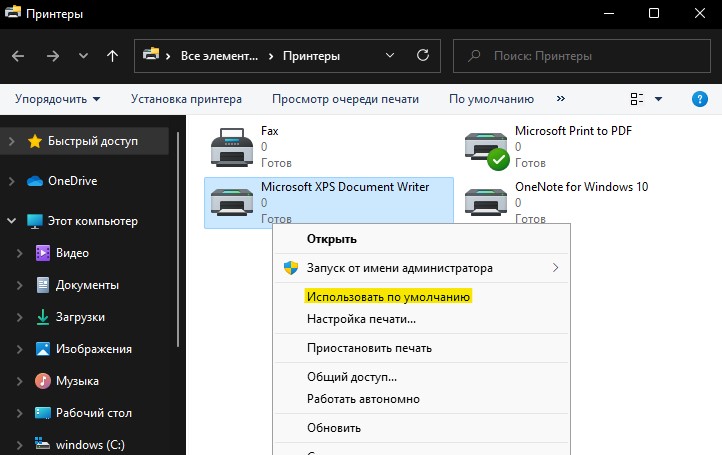This screenshot has height=455, width=722.
Task: Open windows (C:) drive
Action: tap(90, 445)
